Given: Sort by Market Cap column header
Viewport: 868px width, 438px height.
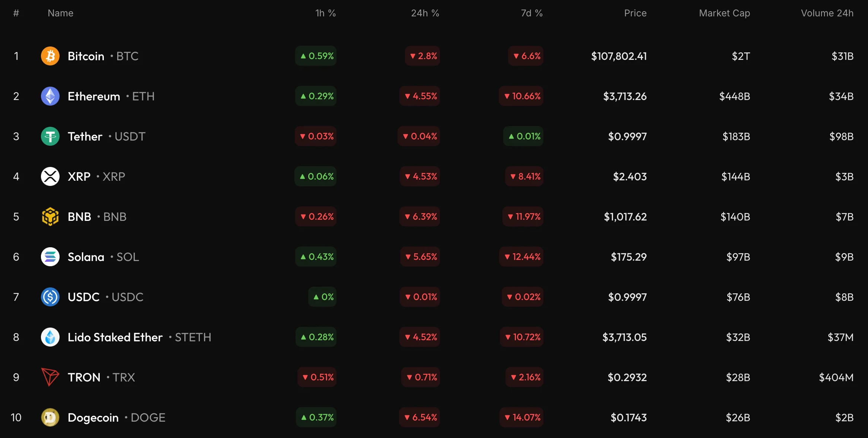Looking at the screenshot, I should (x=724, y=13).
